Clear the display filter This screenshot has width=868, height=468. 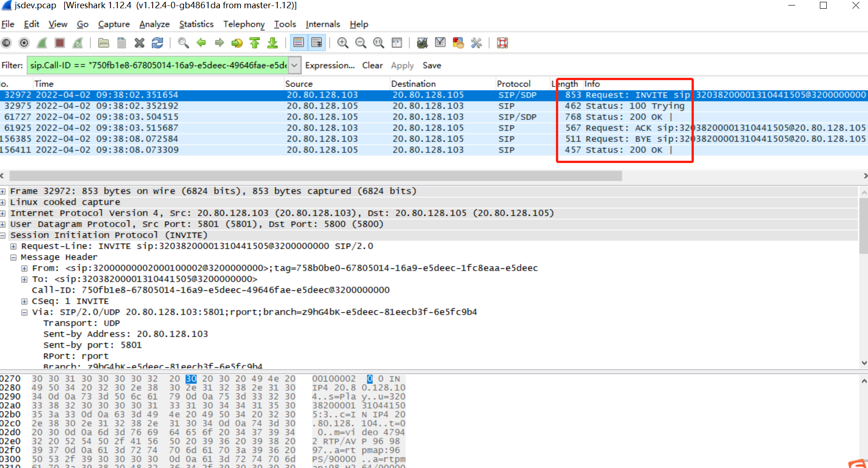click(372, 65)
